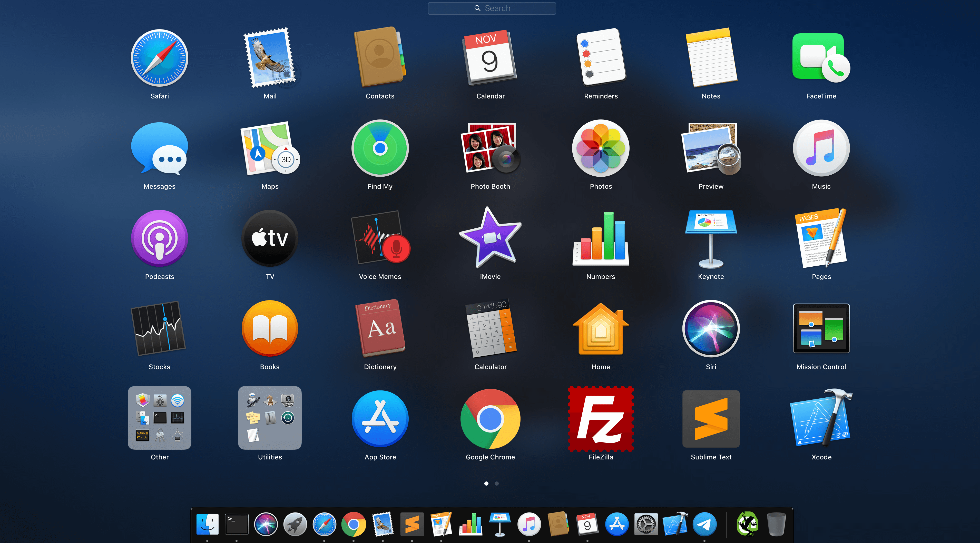Go to the second Launchpad page dot

click(x=496, y=483)
